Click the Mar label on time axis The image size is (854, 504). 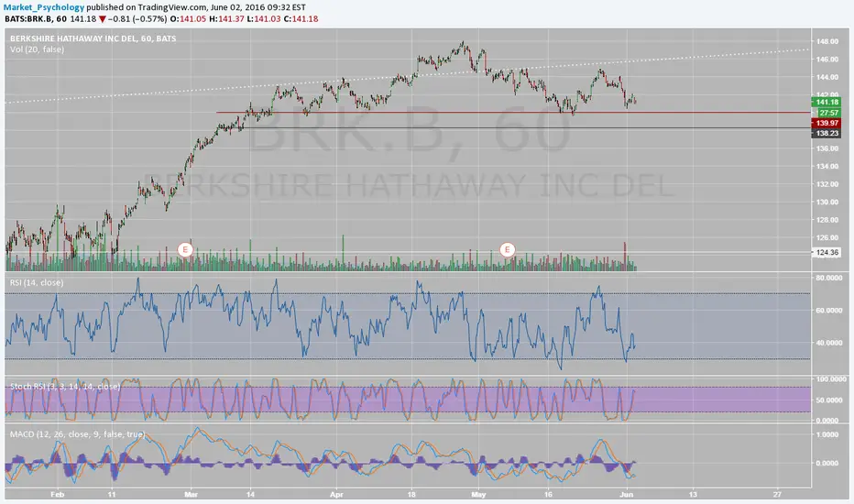191,495
